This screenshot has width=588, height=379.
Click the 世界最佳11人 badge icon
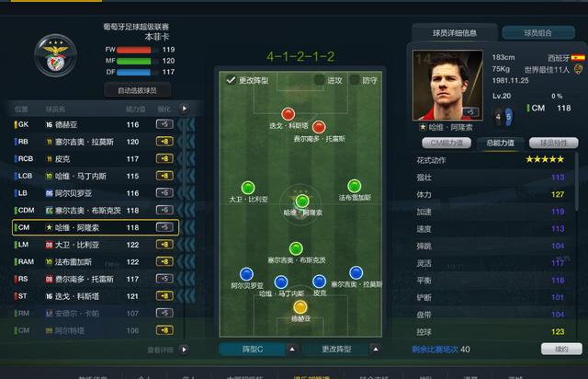coord(578,69)
